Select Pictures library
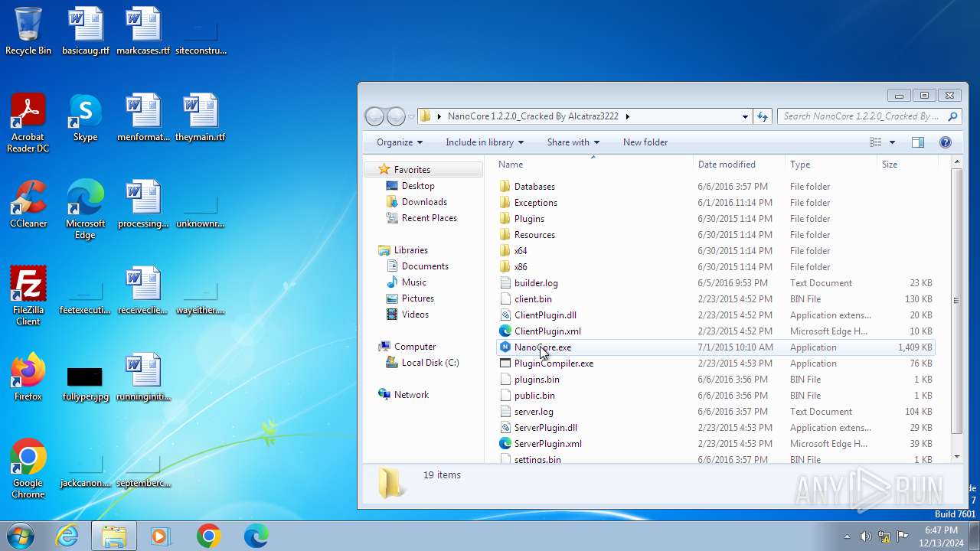980x551 pixels. (x=417, y=298)
